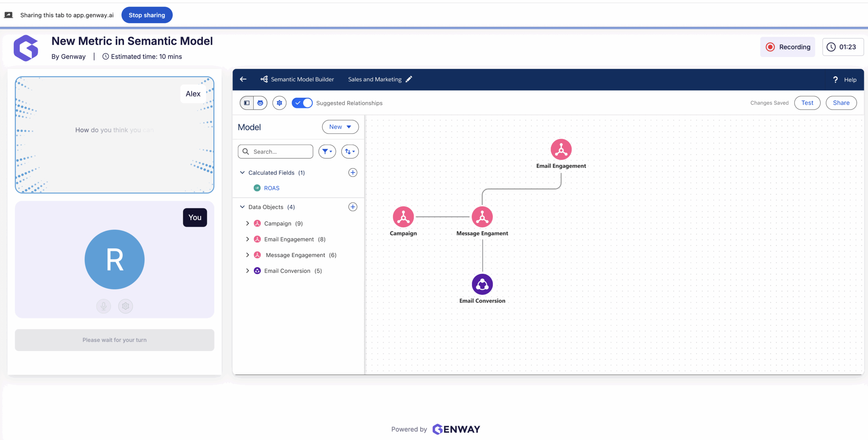Open the model settings gear icon
Screen dimensions: 868x440
pyautogui.click(x=279, y=103)
